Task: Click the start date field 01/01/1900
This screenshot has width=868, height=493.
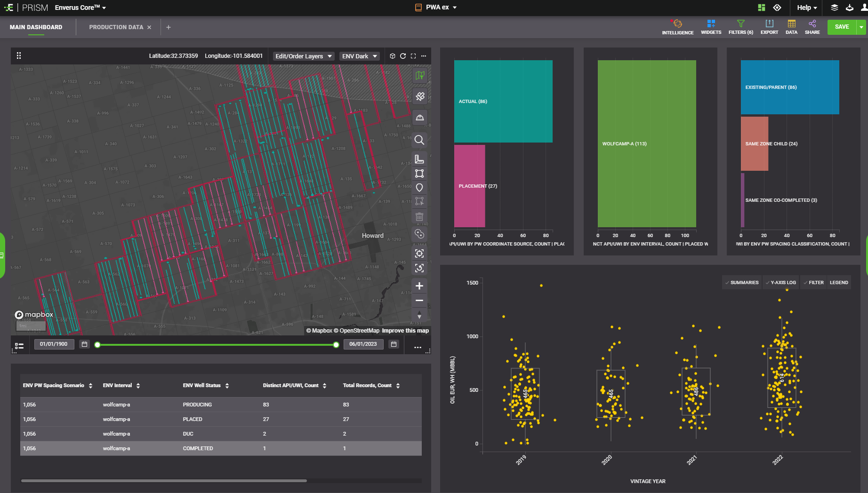Action: point(54,344)
